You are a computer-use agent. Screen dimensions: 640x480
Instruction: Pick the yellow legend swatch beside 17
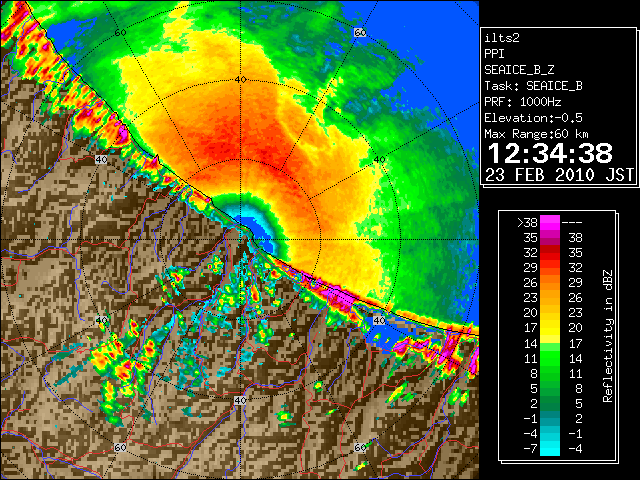tap(550, 328)
